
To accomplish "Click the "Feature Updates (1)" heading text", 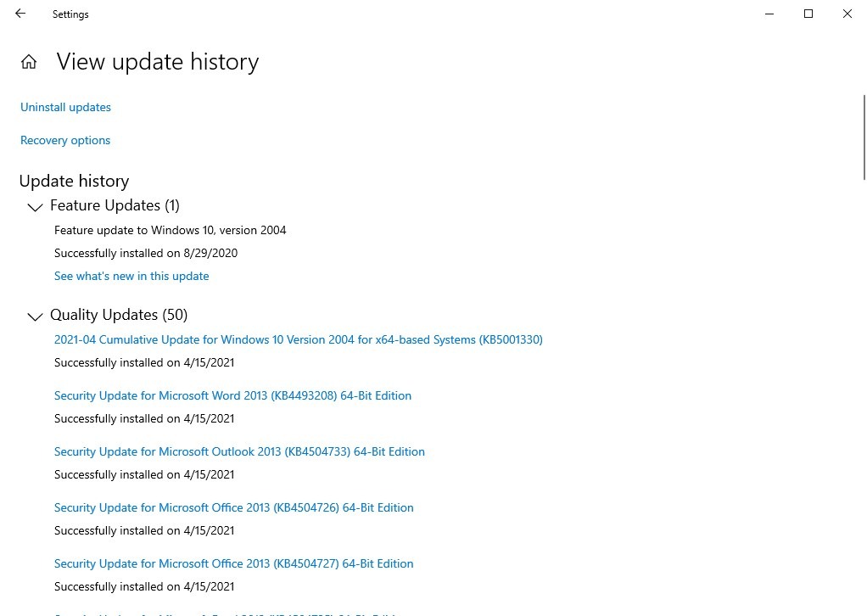I will 115,205.
